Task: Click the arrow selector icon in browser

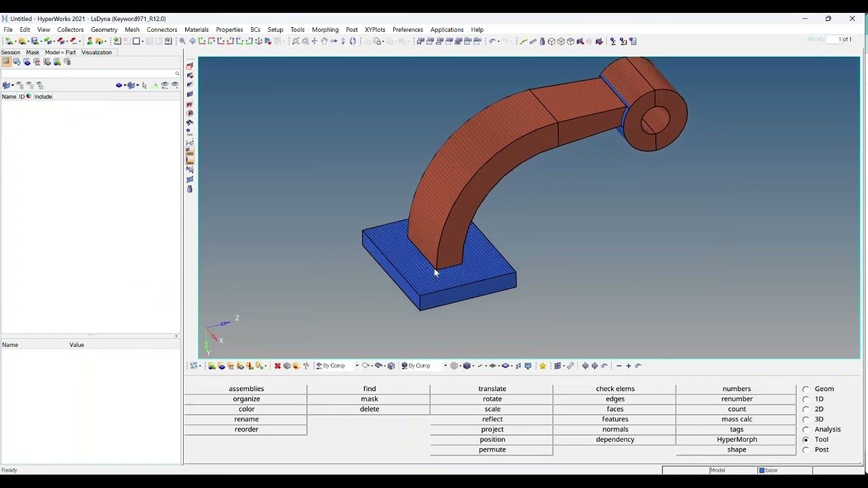Action: pos(144,85)
